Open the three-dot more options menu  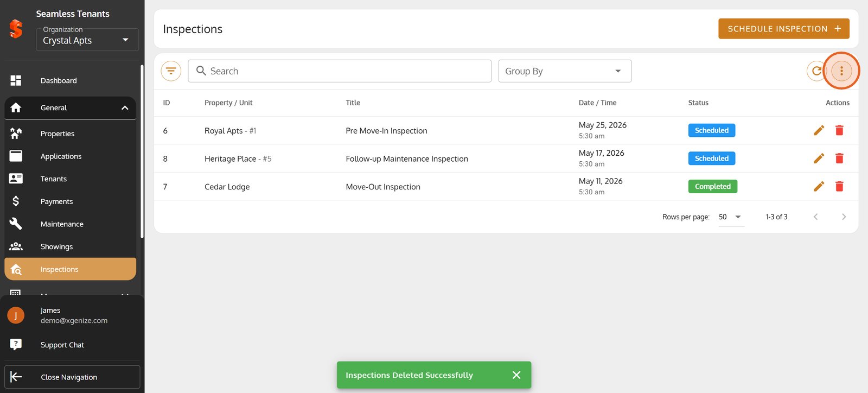click(841, 71)
